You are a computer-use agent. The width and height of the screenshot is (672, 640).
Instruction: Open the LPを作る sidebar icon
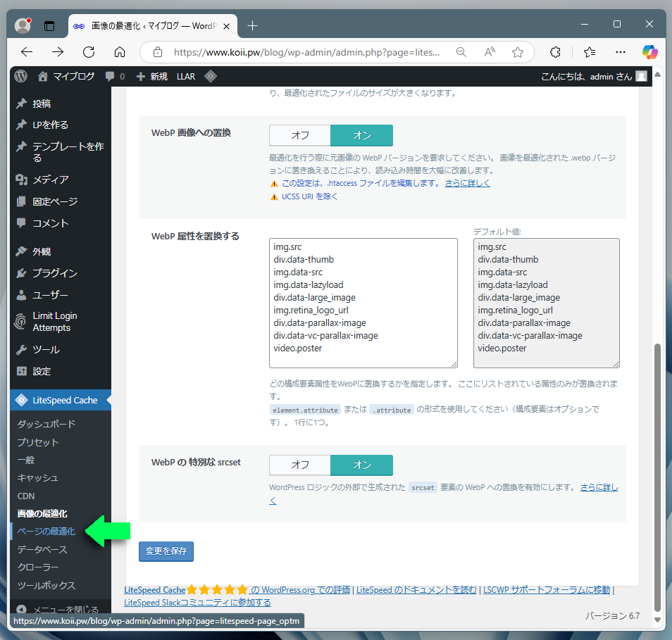click(x=21, y=125)
